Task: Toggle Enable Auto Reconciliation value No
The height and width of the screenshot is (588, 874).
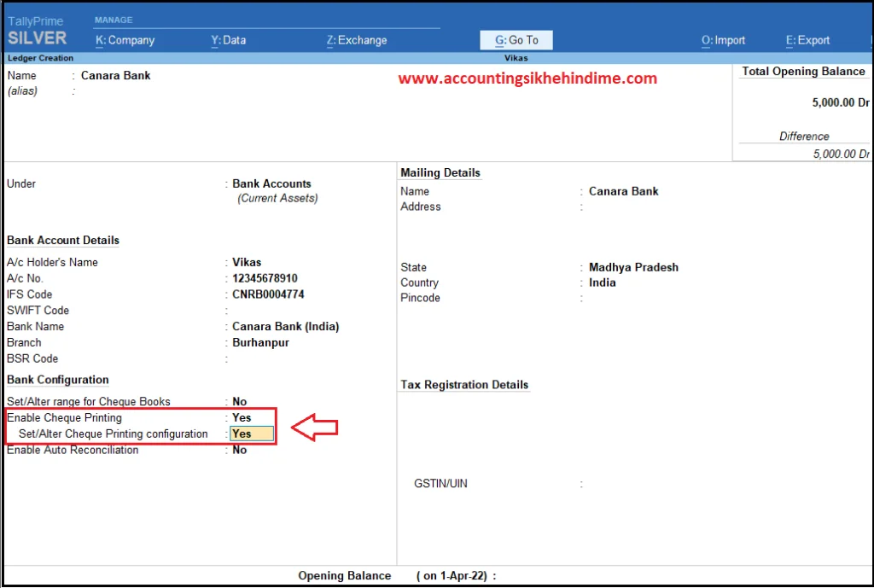Action: (x=239, y=450)
